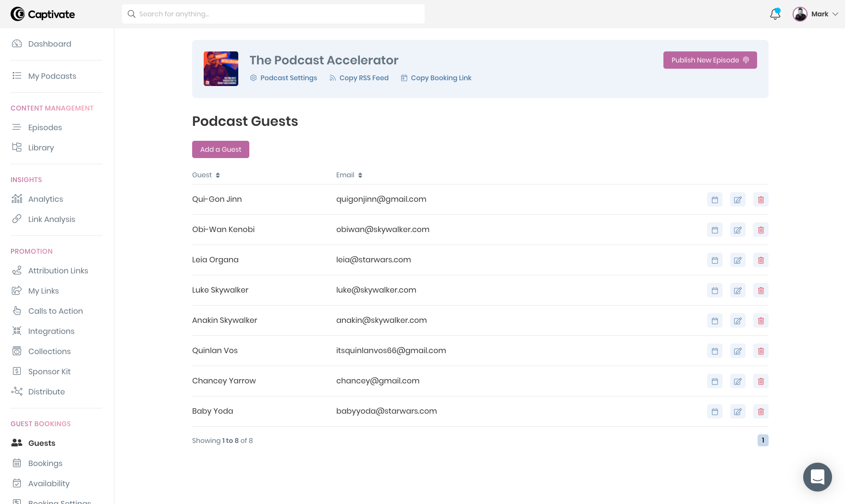The height and width of the screenshot is (504, 845).
Task: Navigate to Episodes section
Action: 45,127
